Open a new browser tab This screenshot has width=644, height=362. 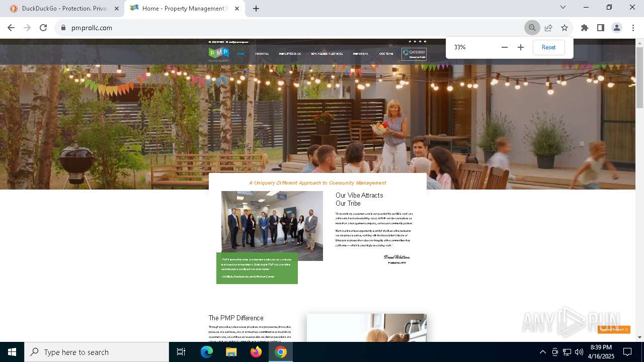pyautogui.click(x=256, y=9)
